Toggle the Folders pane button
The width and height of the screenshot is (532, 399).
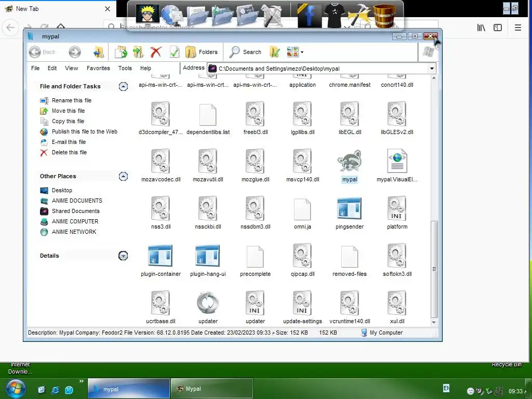click(202, 52)
